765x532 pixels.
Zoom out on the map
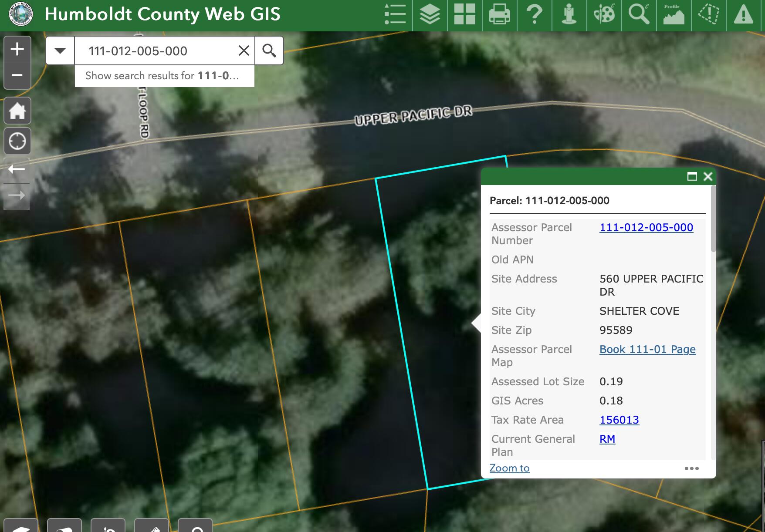(x=17, y=75)
